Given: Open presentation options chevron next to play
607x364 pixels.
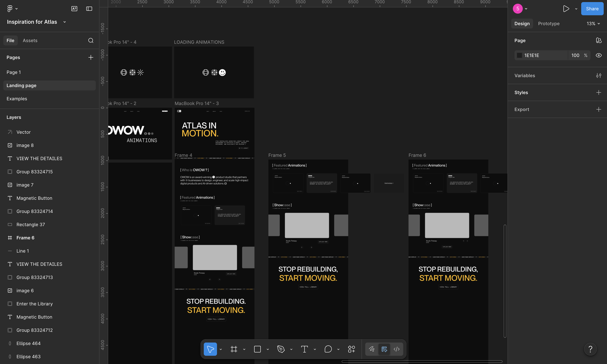Looking at the screenshot, I should pos(576,9).
